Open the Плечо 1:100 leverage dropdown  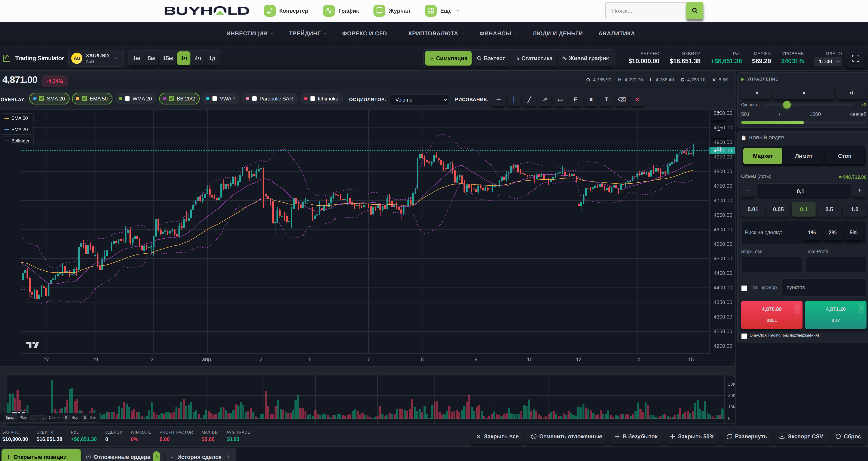828,61
